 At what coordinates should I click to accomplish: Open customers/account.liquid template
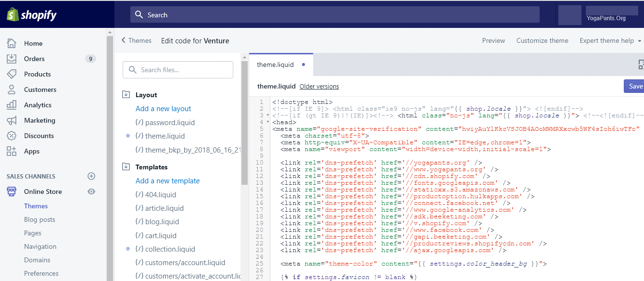pos(180,263)
